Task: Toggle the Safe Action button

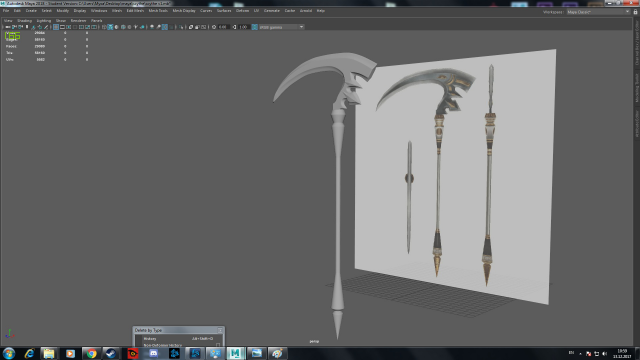Action: click(87, 27)
